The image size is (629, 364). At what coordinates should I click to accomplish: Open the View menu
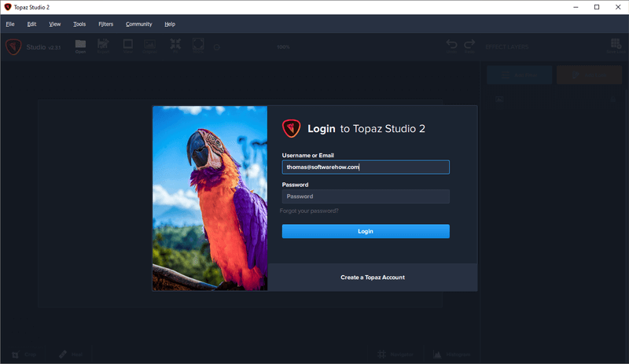[54, 24]
